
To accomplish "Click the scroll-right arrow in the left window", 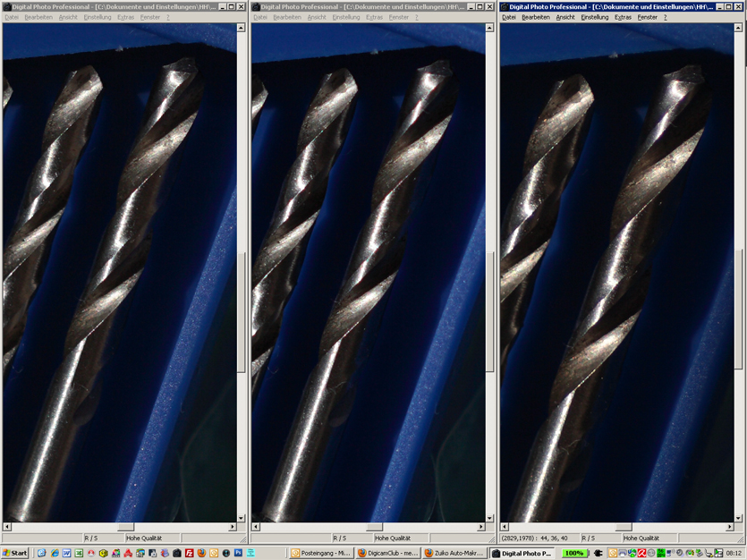I will coord(233,527).
